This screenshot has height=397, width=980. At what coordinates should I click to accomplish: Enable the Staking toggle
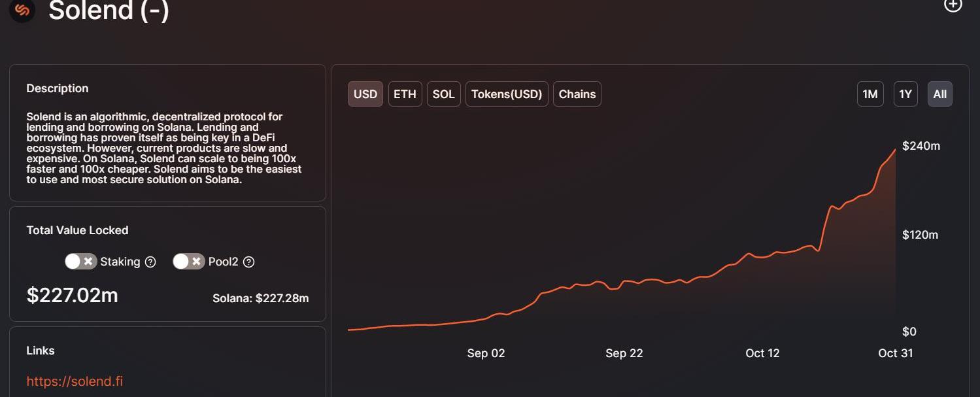pyautogui.click(x=81, y=262)
